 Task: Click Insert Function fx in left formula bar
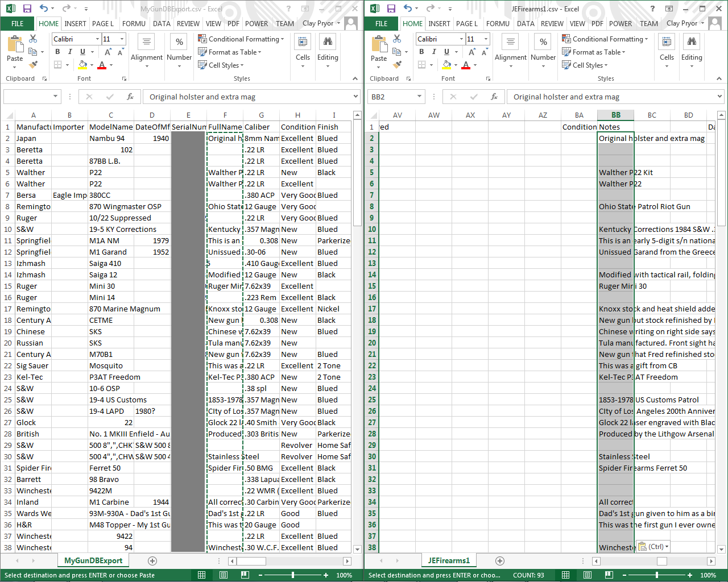coord(130,97)
